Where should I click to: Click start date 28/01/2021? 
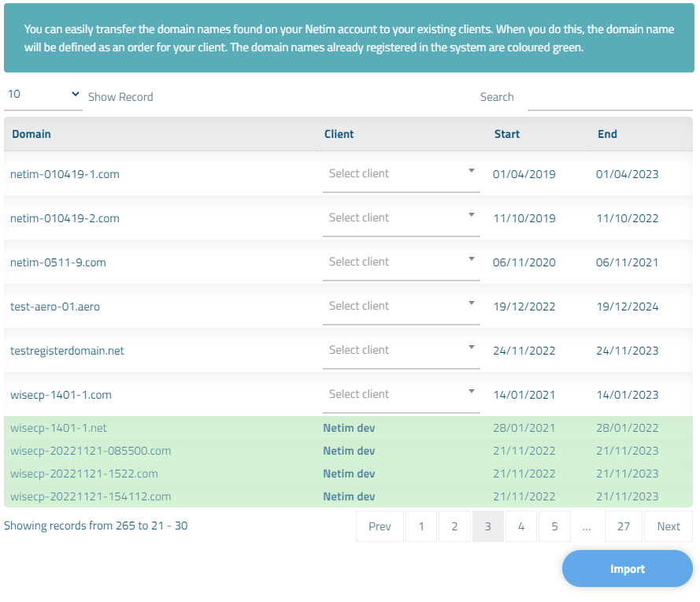tap(524, 428)
